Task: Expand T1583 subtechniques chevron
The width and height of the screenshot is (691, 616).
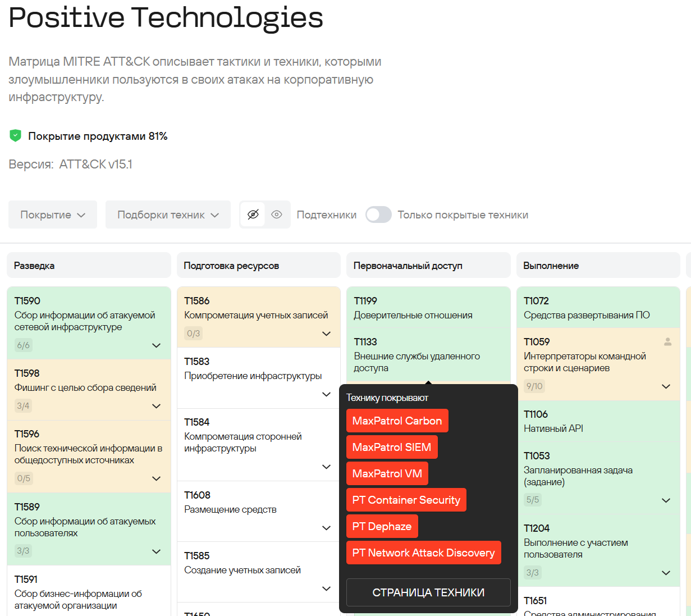Action: [326, 394]
